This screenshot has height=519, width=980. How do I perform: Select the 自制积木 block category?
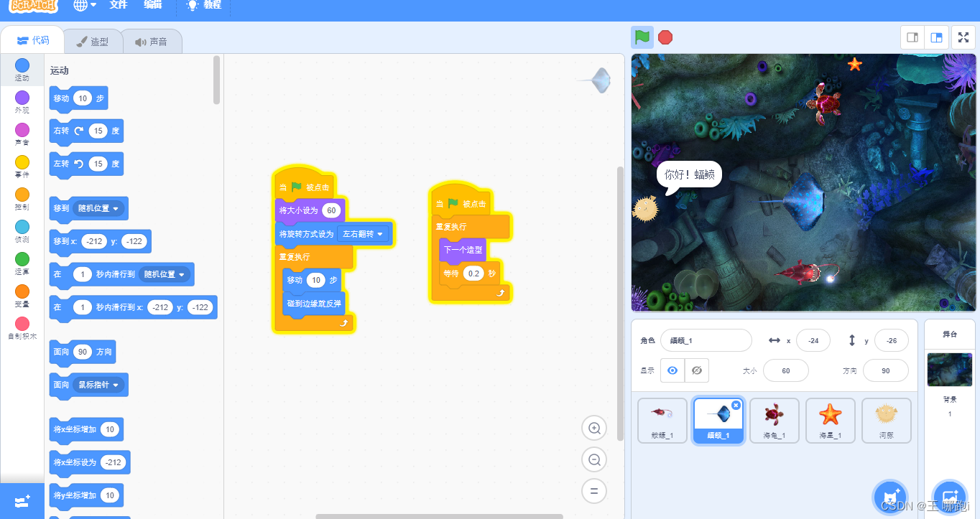[22, 328]
